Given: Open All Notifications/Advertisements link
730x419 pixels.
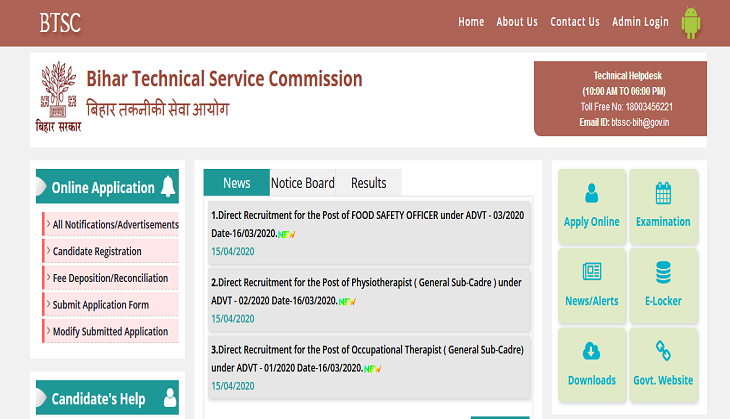Looking at the screenshot, I should [x=115, y=224].
